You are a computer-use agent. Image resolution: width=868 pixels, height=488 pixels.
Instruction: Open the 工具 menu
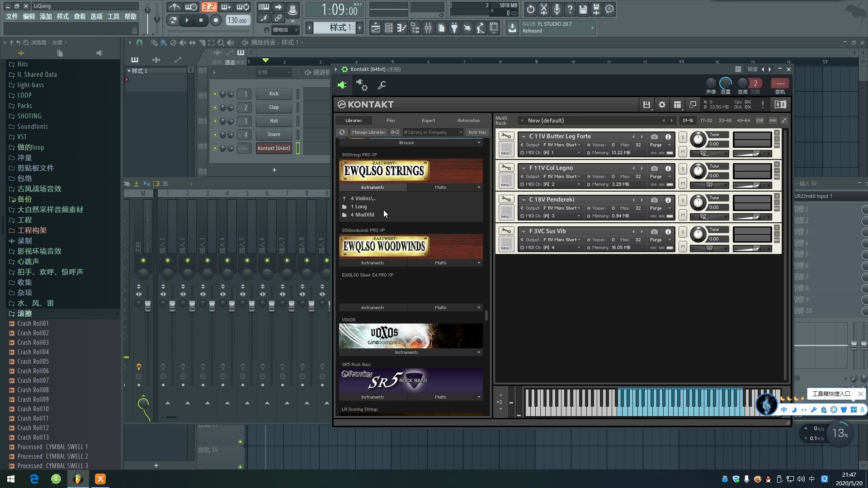click(113, 17)
